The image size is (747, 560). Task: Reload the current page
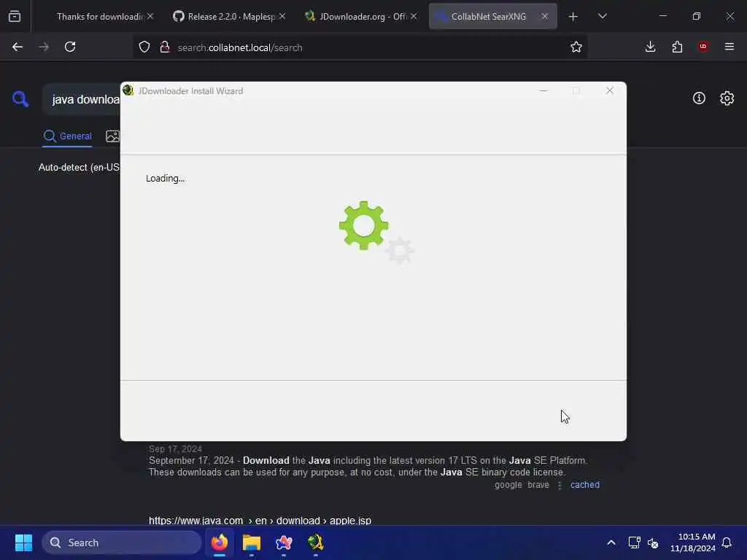click(x=70, y=47)
